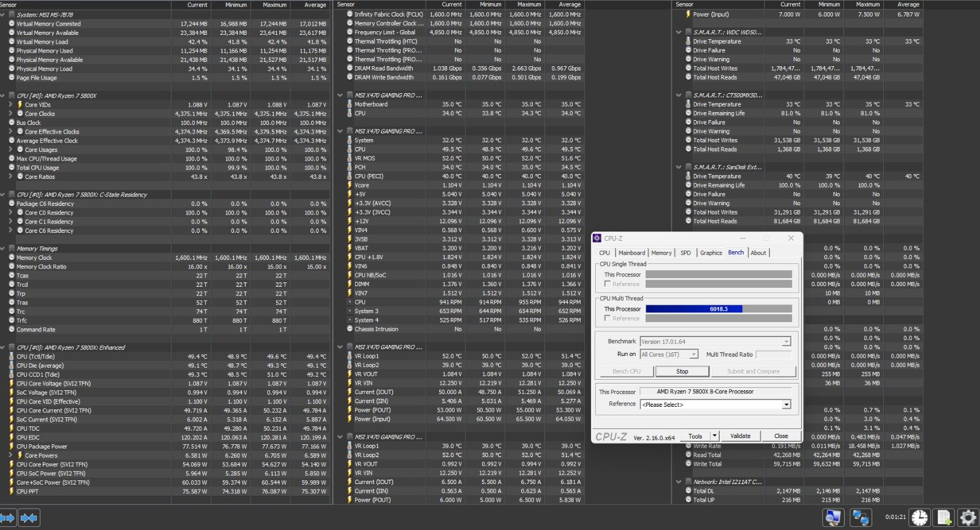This screenshot has width=980, height=530.
Task: Select the Command Rate row
Action: (165, 330)
